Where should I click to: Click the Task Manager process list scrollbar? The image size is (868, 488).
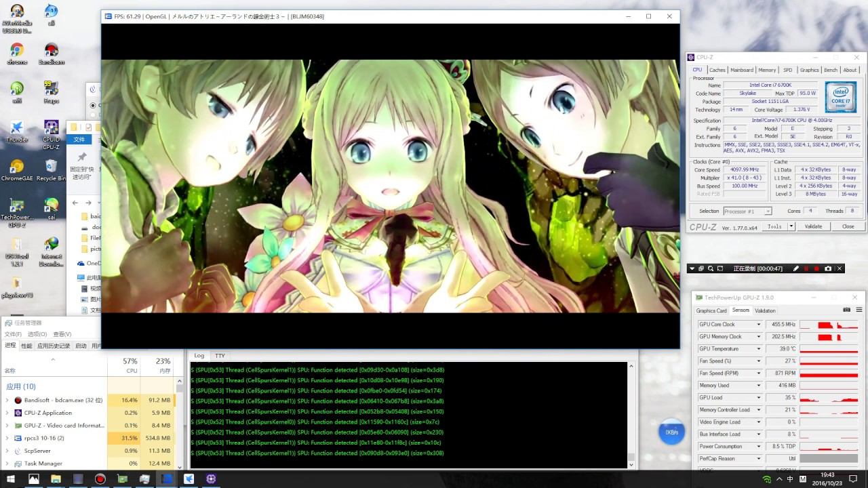click(180, 424)
